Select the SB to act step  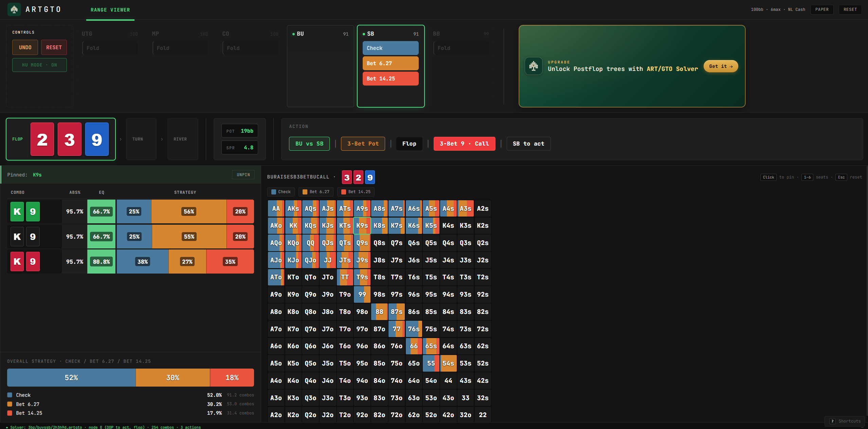click(x=528, y=144)
